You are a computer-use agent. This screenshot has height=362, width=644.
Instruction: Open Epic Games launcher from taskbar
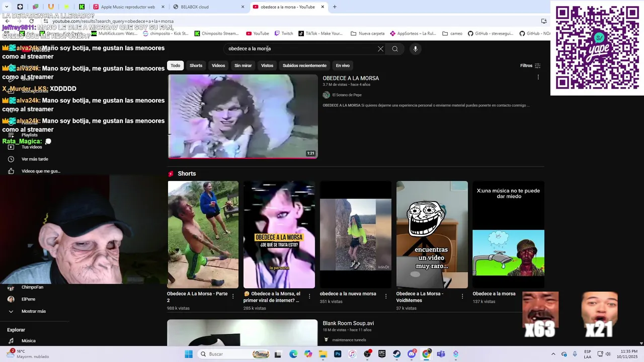[x=382, y=354]
